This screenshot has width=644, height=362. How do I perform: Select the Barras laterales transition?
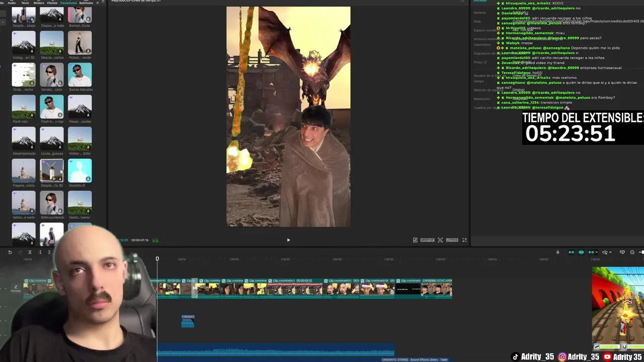coord(80,74)
